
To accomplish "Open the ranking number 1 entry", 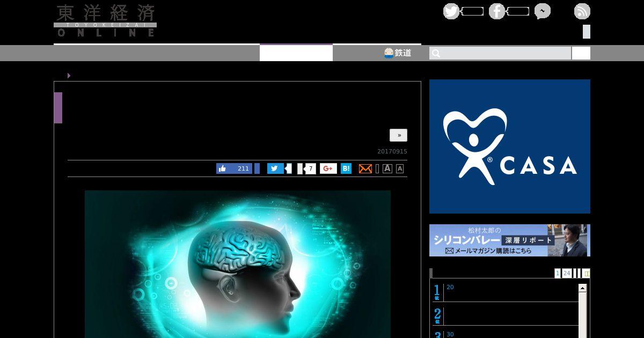I will tap(506, 292).
